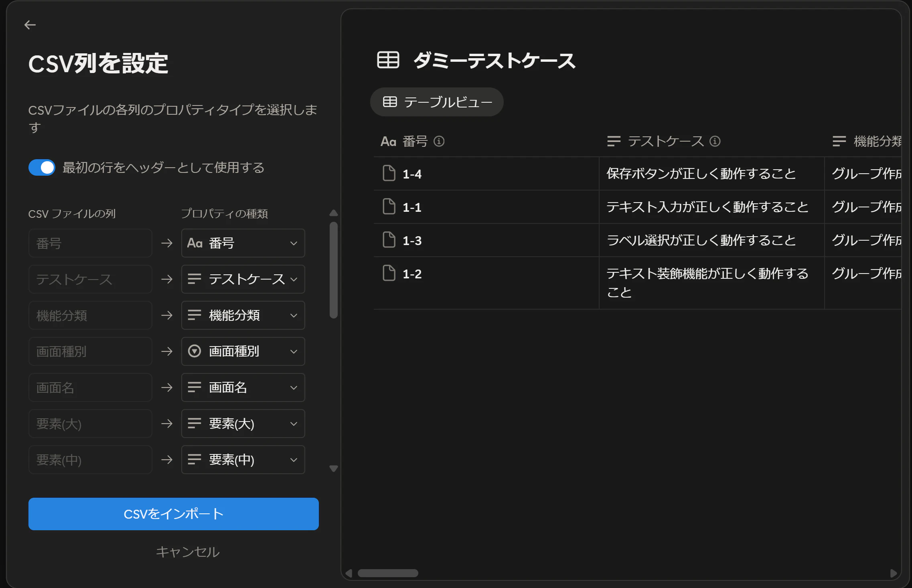
Task: Open 要素(中) property type dropdown
Action: [243, 460]
